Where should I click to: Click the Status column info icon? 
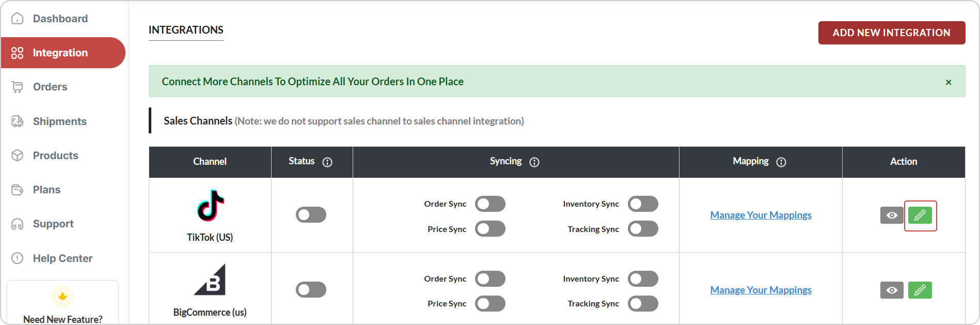[327, 162]
